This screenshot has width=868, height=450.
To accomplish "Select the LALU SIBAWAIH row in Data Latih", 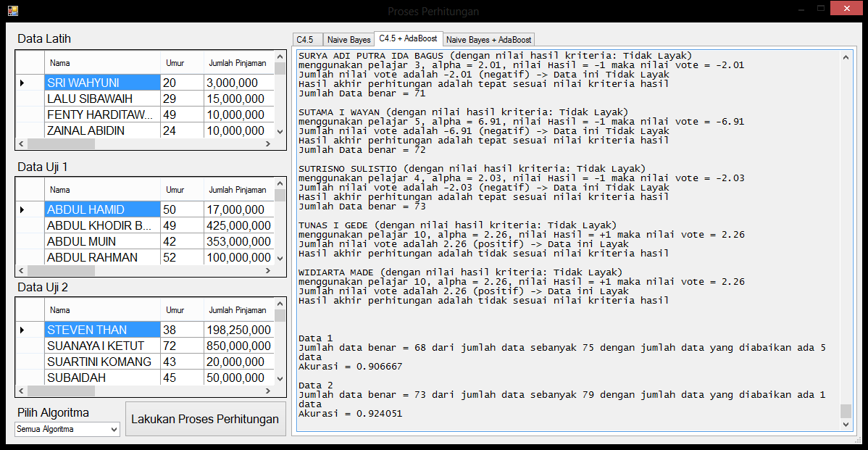I will (x=101, y=99).
